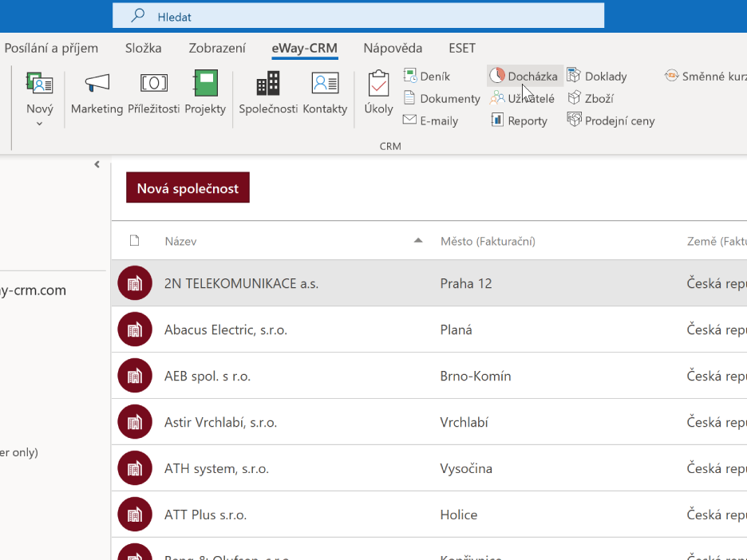This screenshot has height=560, width=747.
Task: Click the Vysočina city cell
Action: (x=466, y=468)
